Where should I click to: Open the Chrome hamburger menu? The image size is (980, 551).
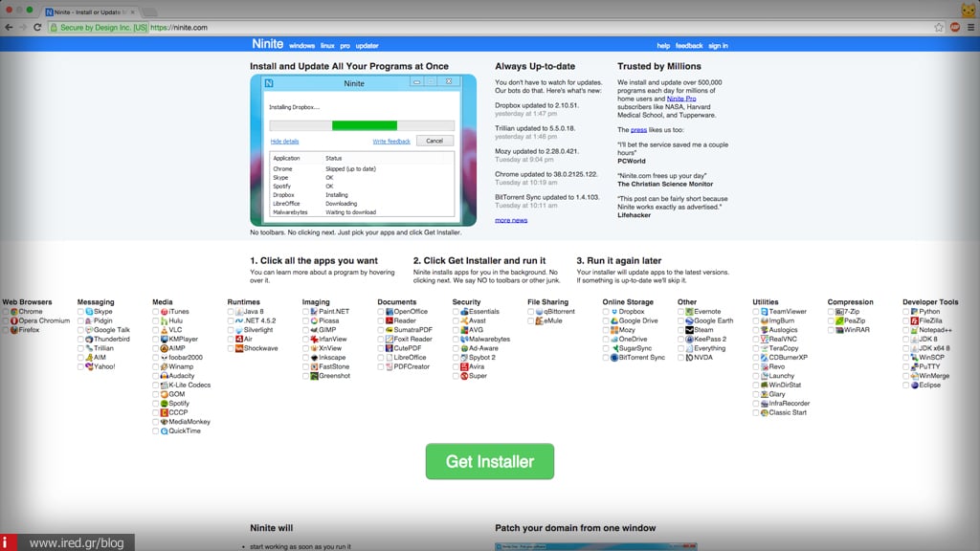click(969, 28)
